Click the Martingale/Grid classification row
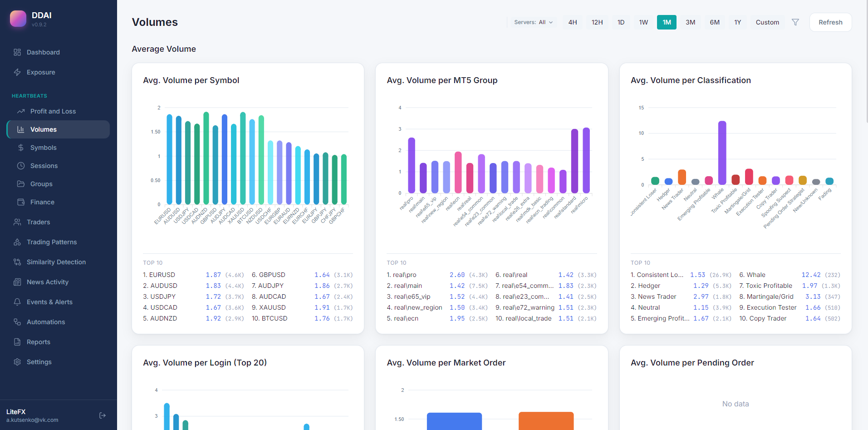The height and width of the screenshot is (430, 868). [790, 297]
